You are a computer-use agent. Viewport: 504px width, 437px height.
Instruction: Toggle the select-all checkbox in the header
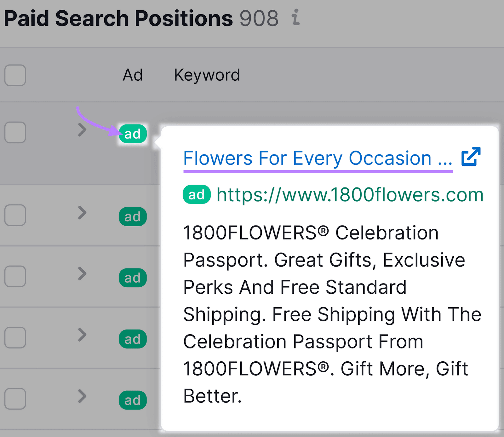[15, 75]
